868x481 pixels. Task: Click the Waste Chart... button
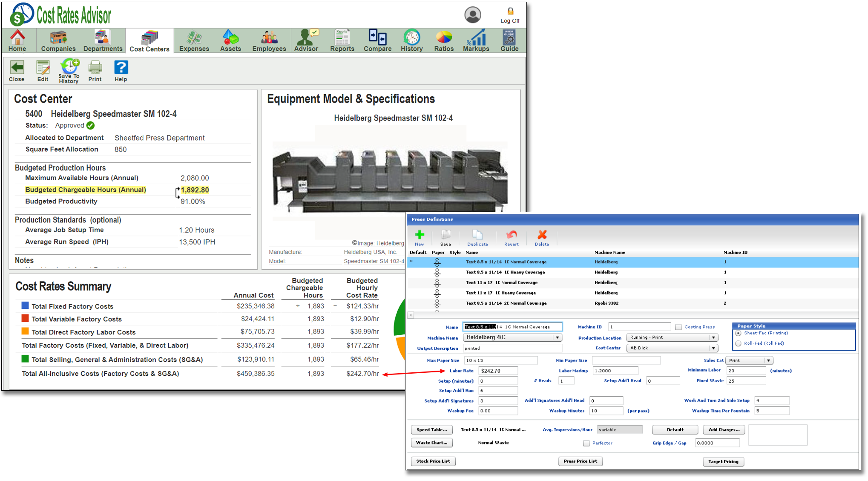[431, 443]
